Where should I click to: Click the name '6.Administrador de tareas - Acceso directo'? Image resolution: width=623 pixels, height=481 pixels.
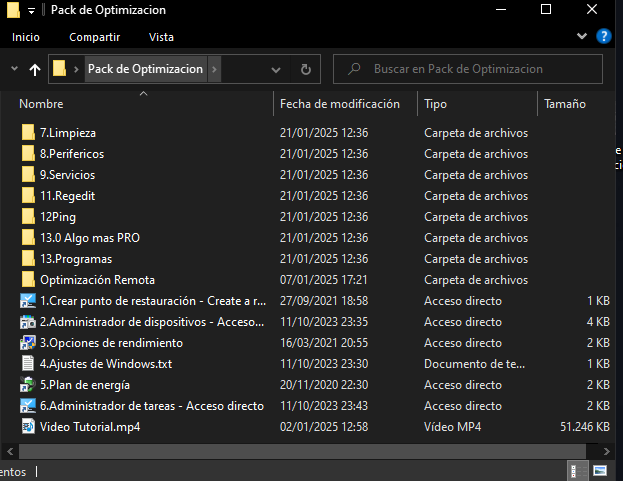point(152,406)
